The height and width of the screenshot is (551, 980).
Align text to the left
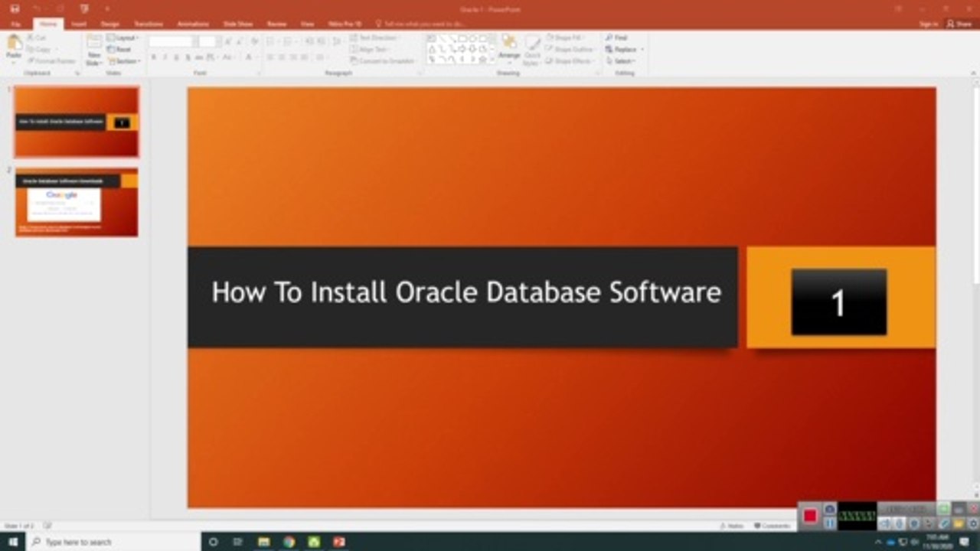coord(270,57)
